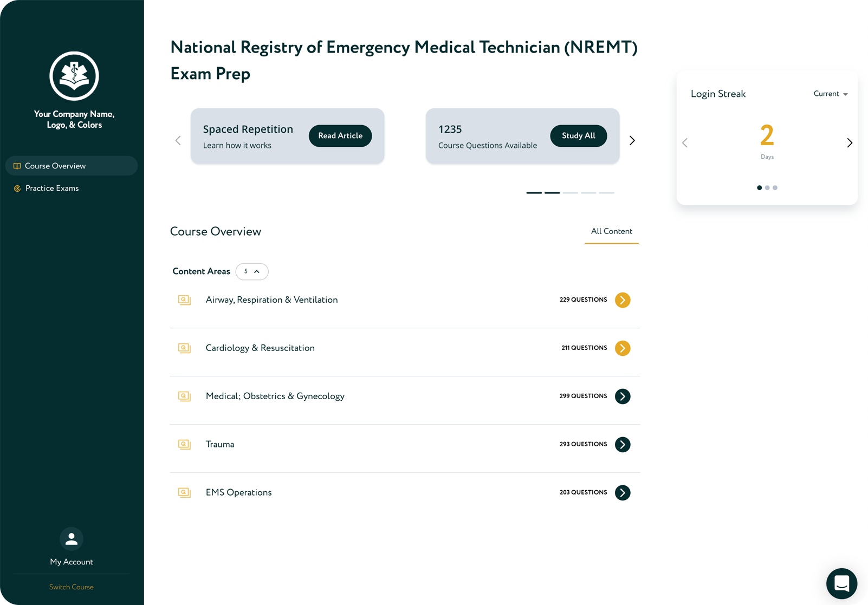The width and height of the screenshot is (868, 605).
Task: Select second Login Streak pagination dot
Action: [767, 188]
